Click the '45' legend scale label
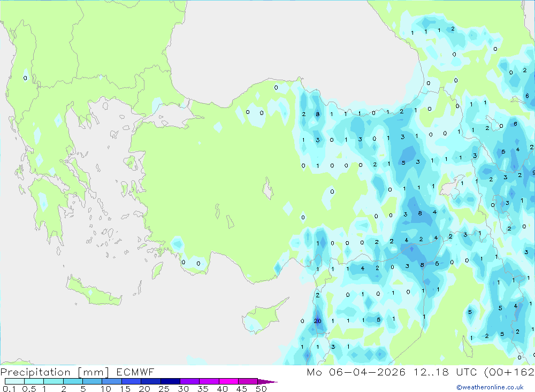 [x=242, y=389]
